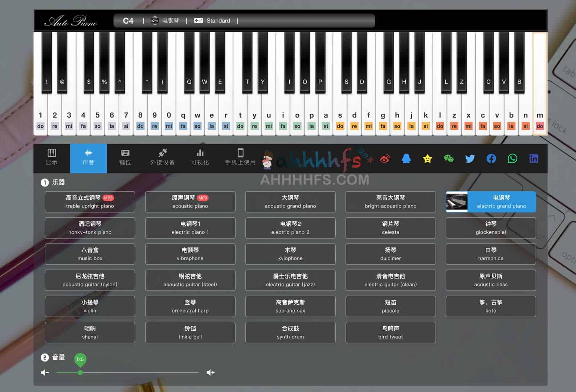Open the 声音 sound tab

point(88,158)
